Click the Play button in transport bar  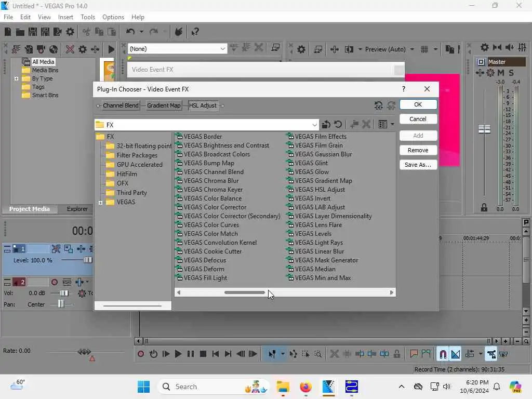178,354
